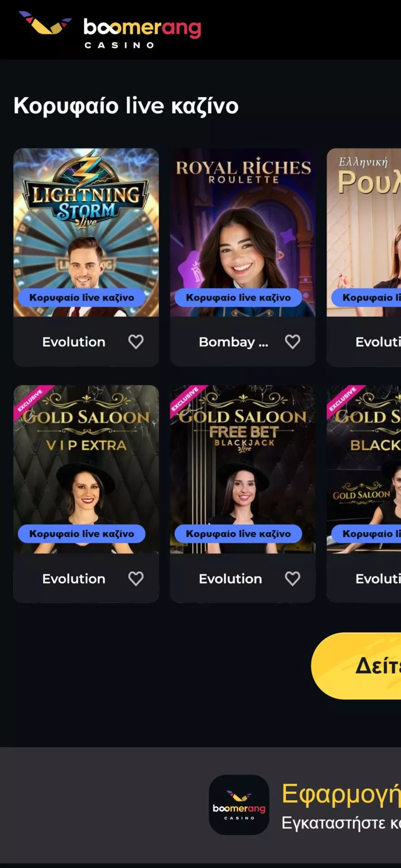The height and width of the screenshot is (868, 401).
Task: Toggle favorite heart on Gold Saloon Free Bet Blackjack
Action: (x=292, y=579)
